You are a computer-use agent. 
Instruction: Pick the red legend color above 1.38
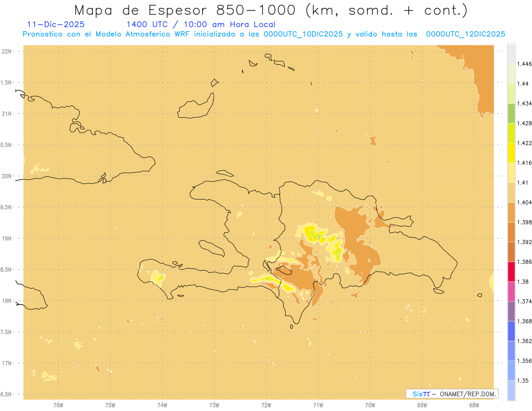[511, 271]
